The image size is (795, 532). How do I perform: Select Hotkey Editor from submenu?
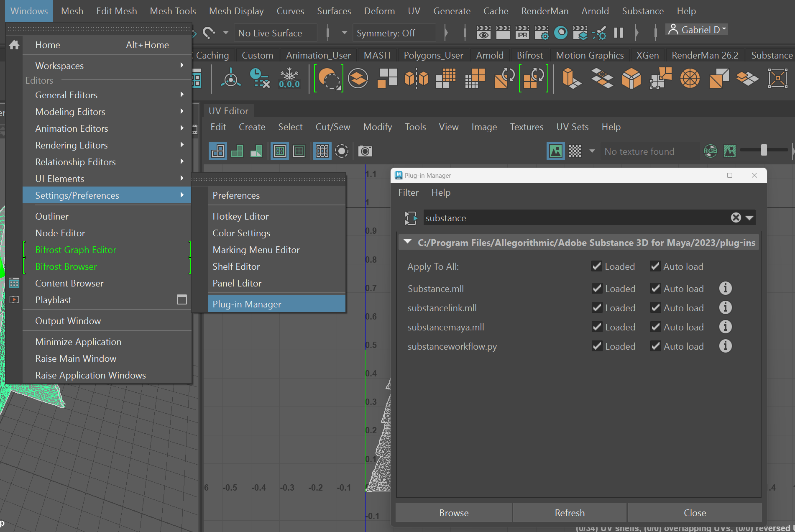pyautogui.click(x=277, y=216)
